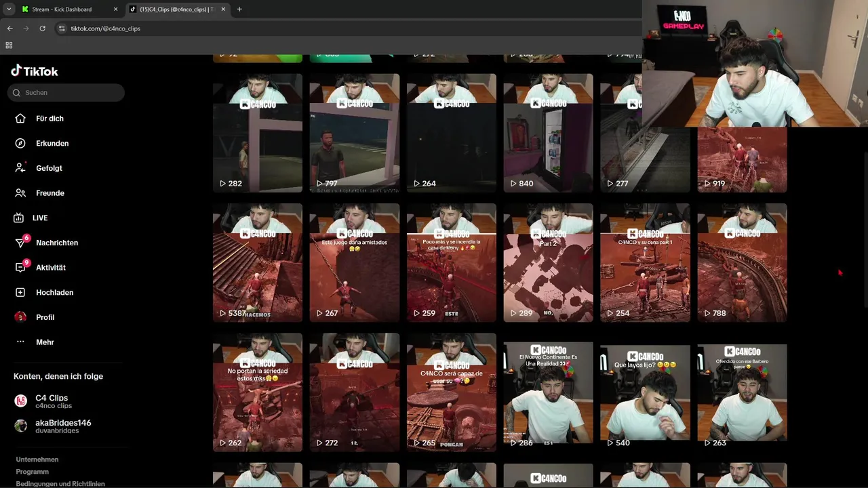Open Nachrichten icon with badge 6

tap(21, 243)
